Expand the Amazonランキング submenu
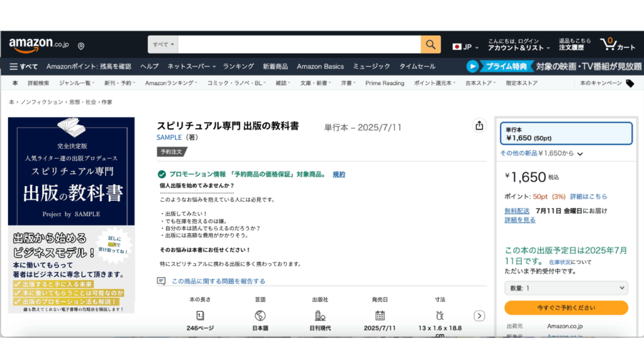This screenshot has width=644, height=362. pos(171,84)
